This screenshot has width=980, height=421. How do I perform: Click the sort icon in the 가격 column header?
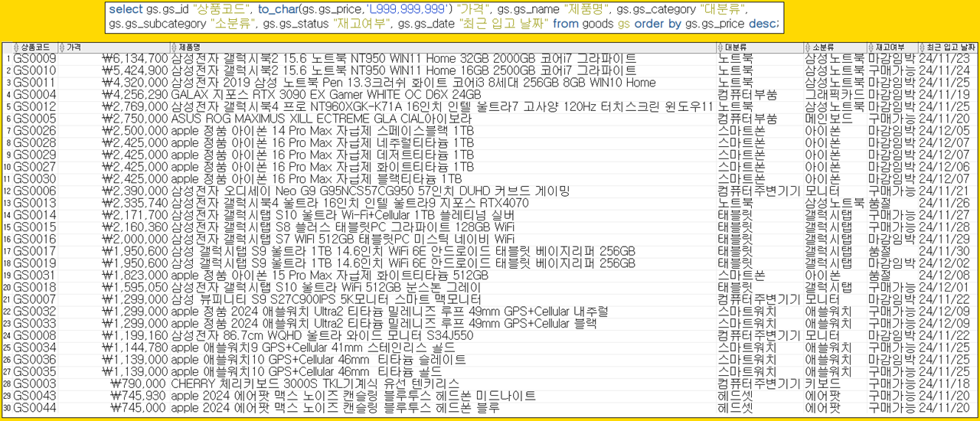[64, 47]
